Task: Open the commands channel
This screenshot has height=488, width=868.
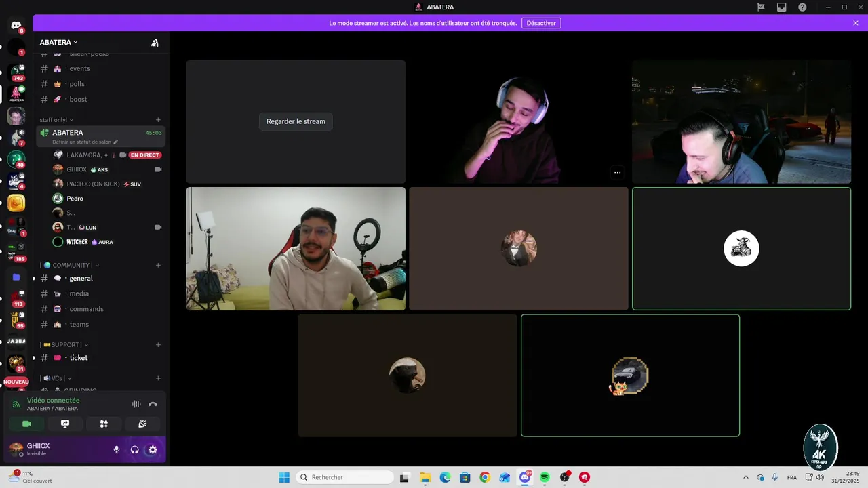Action: 101,309
